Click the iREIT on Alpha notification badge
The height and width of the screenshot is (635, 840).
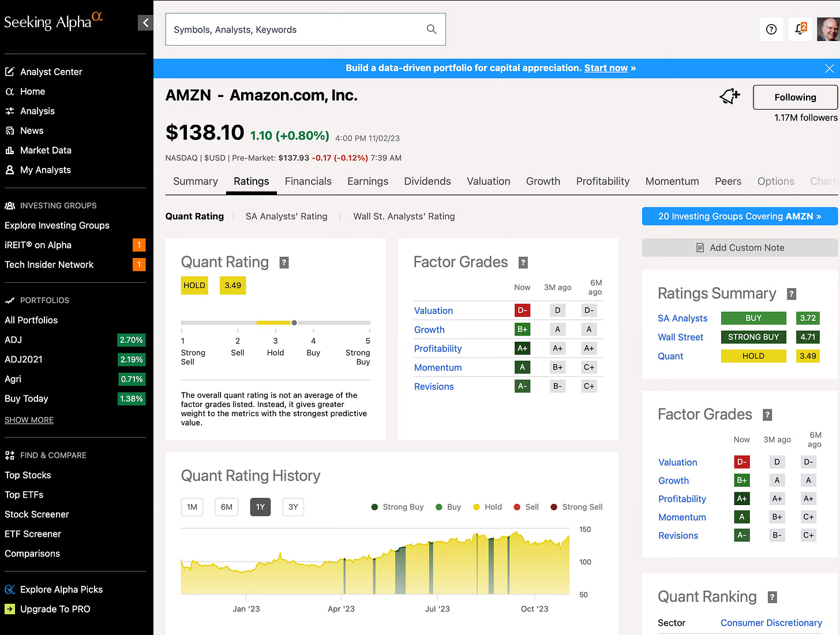[x=139, y=245]
